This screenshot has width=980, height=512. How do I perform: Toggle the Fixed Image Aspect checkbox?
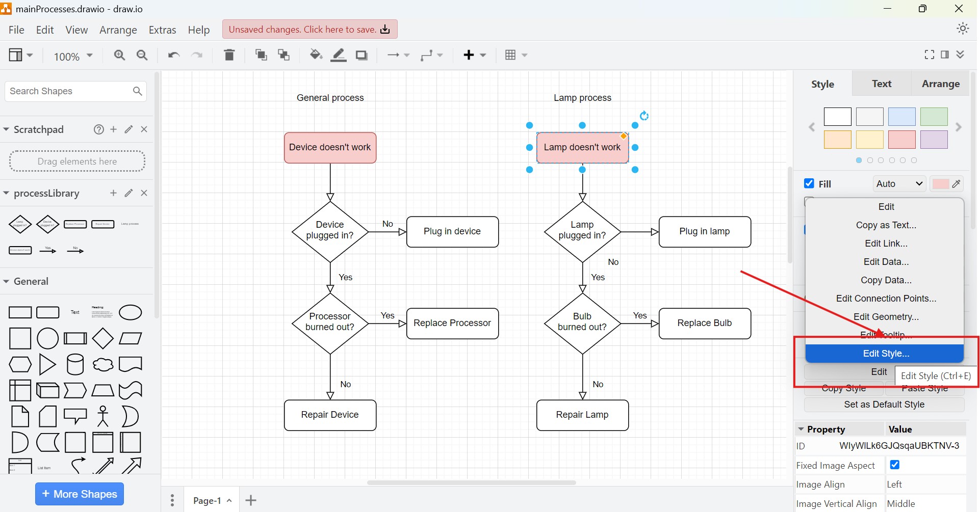pyautogui.click(x=895, y=465)
